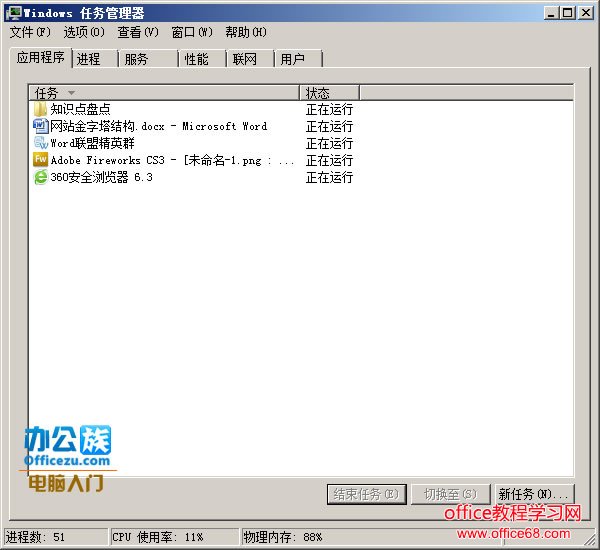The image size is (600, 550).
Task: Sort by the 任务 column header
Action: click(164, 93)
